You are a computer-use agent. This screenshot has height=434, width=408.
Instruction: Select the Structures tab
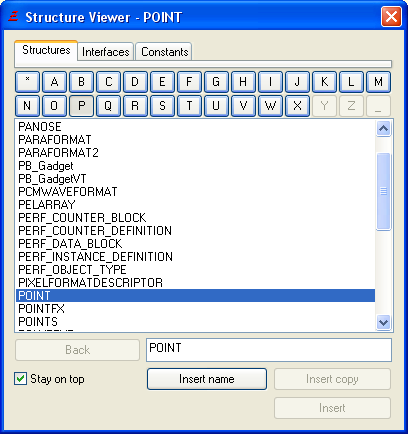pyautogui.click(x=46, y=50)
